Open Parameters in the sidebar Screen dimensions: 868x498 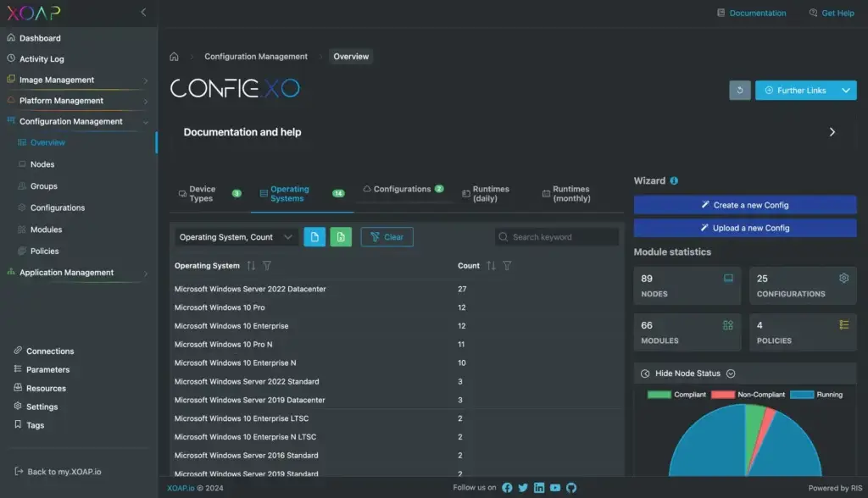(x=47, y=369)
